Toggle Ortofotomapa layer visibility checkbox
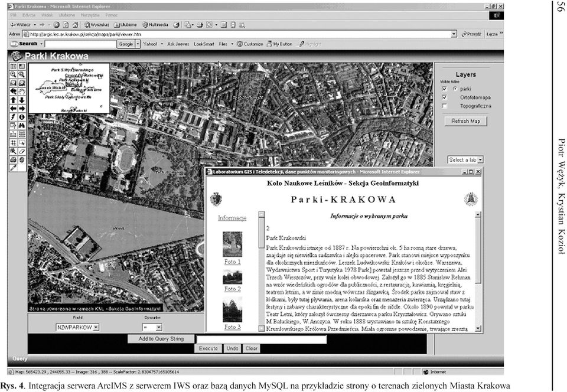567x392 pixels. point(444,97)
